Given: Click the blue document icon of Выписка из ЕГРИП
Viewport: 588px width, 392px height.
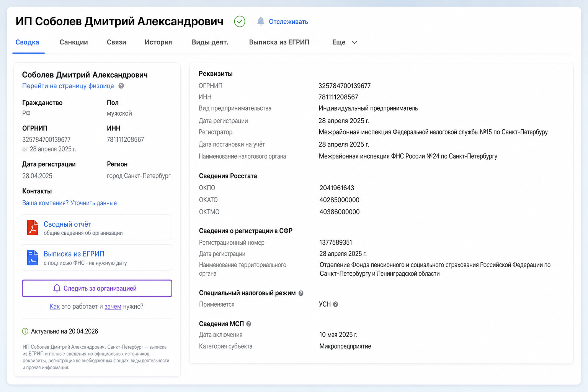Looking at the screenshot, I should pos(33,258).
